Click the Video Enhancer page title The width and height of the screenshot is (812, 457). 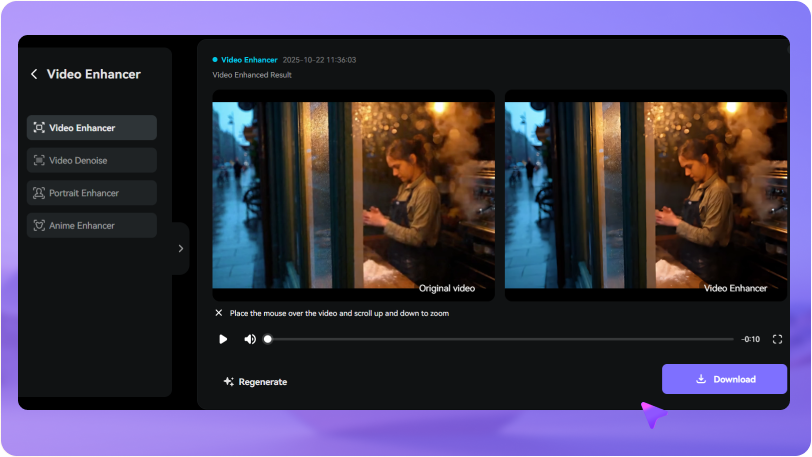[x=94, y=74]
